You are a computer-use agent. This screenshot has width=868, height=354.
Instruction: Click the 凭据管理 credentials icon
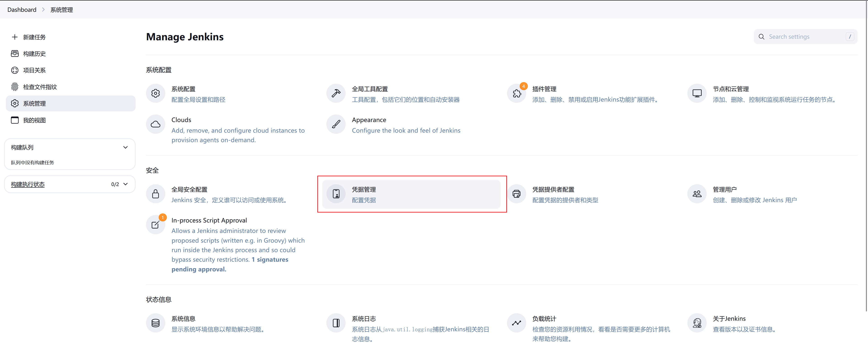click(x=336, y=194)
